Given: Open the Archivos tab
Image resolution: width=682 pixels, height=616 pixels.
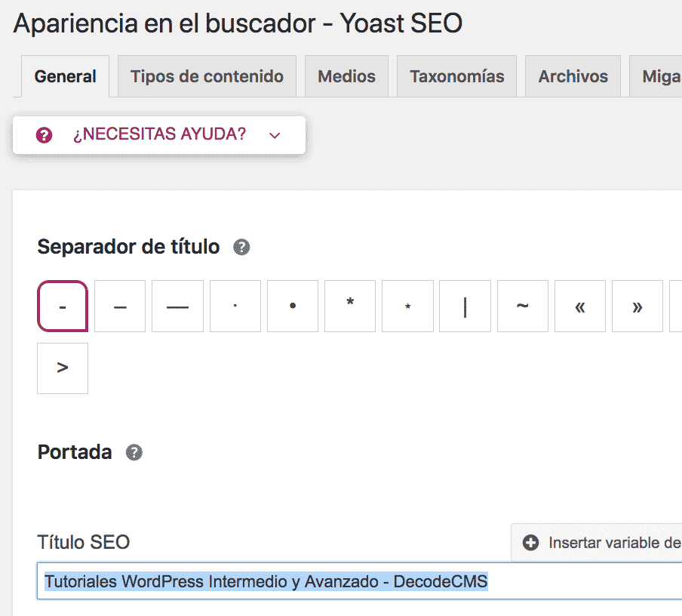Looking at the screenshot, I should coord(573,76).
